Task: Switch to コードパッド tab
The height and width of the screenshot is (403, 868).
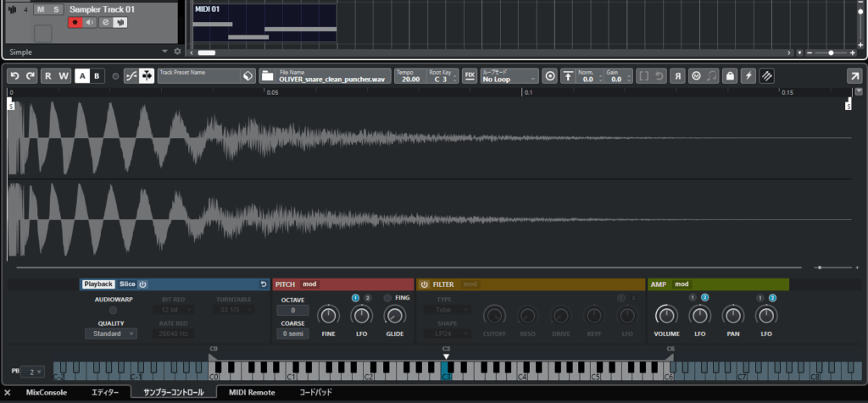Action: pyautogui.click(x=315, y=393)
